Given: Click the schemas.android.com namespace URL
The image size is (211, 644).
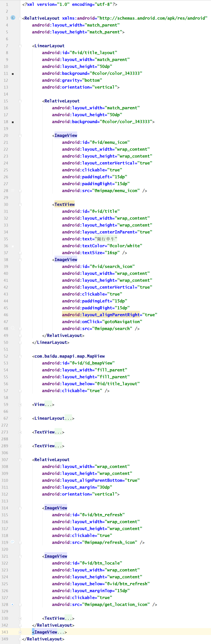Looking at the screenshot, I should pos(152,18).
